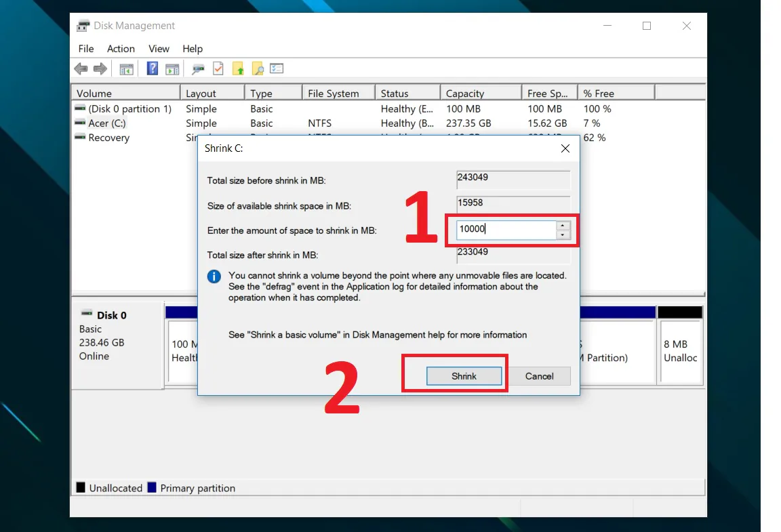
Task: Open Help via the blue question mark icon
Action: (153, 68)
